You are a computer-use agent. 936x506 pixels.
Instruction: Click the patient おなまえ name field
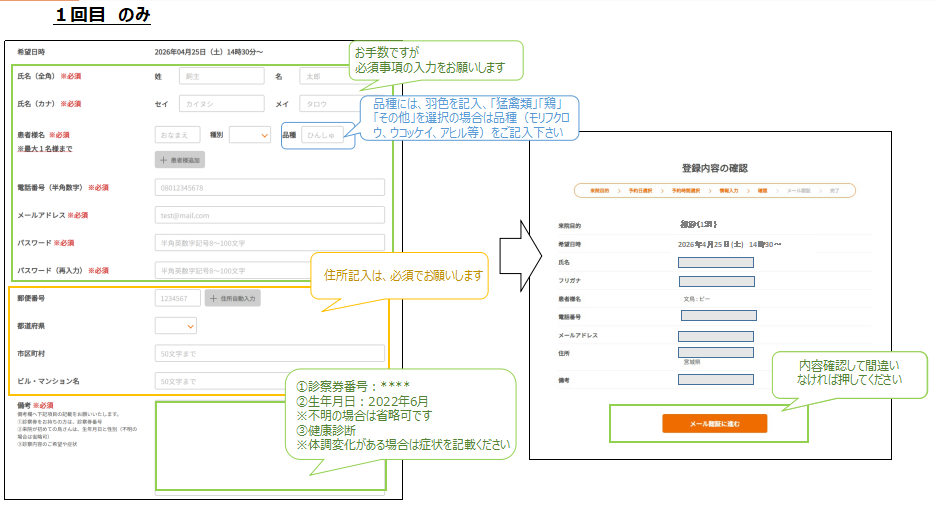click(178, 135)
